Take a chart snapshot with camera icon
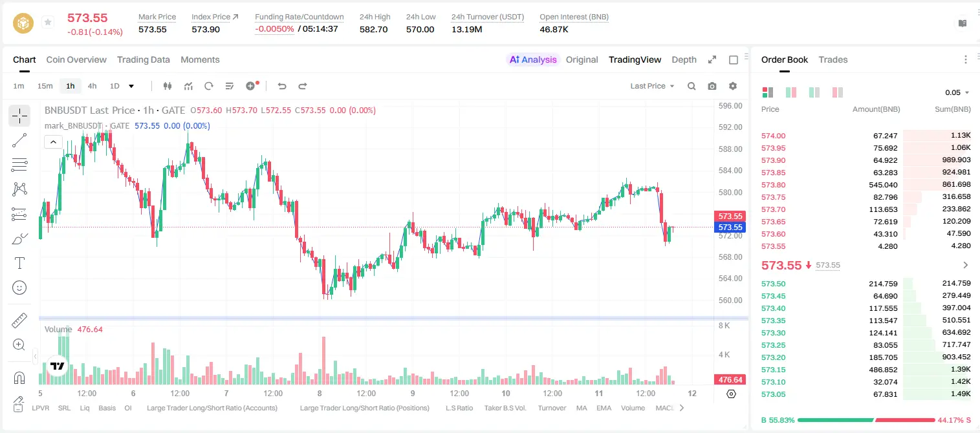Viewport: 980px width, 433px height. coord(712,86)
